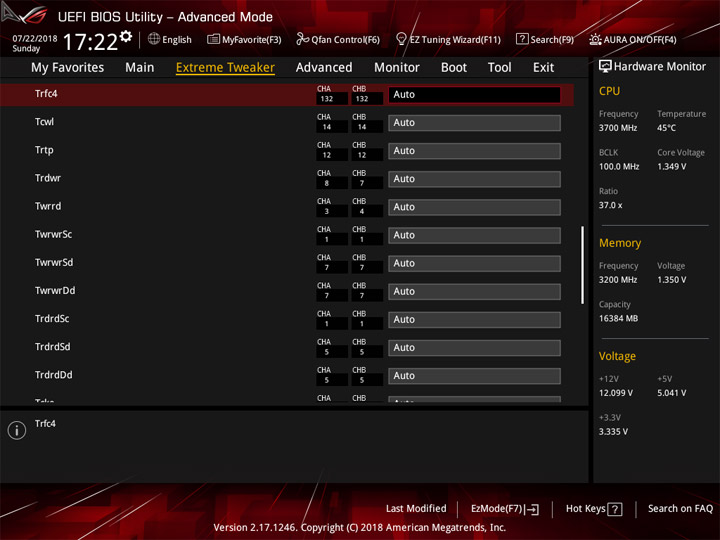720x540 pixels.
Task: Click the EzMode switch arrow icon
Action: (x=532, y=509)
